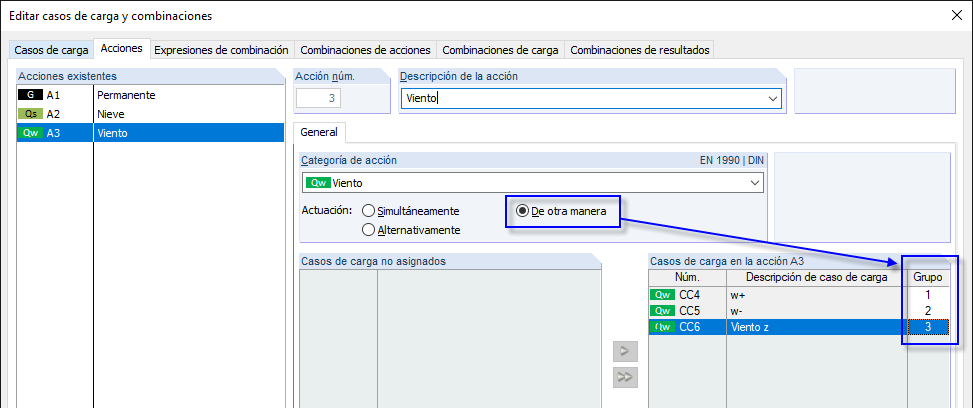This screenshot has height=408, width=973.
Task: Choose the De otra manera option
Action: tap(522, 211)
